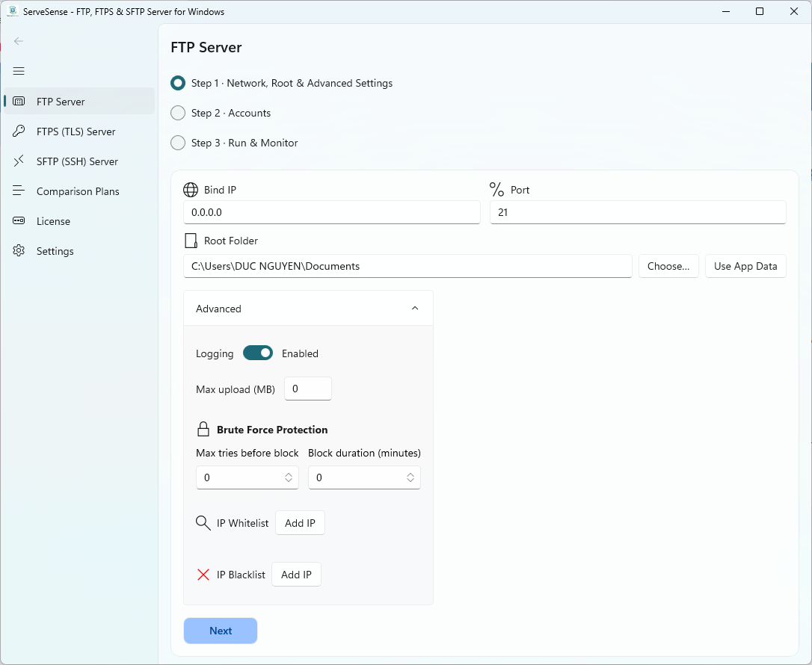Open Comparison Plans page
This screenshot has height=665, width=812.
click(79, 191)
